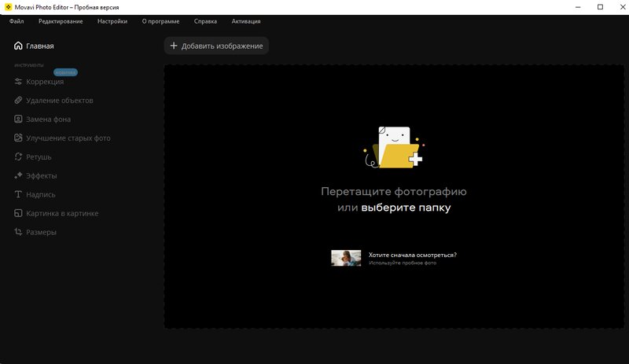
Task: Select the Коррекция sliders icon
Action: (18, 82)
